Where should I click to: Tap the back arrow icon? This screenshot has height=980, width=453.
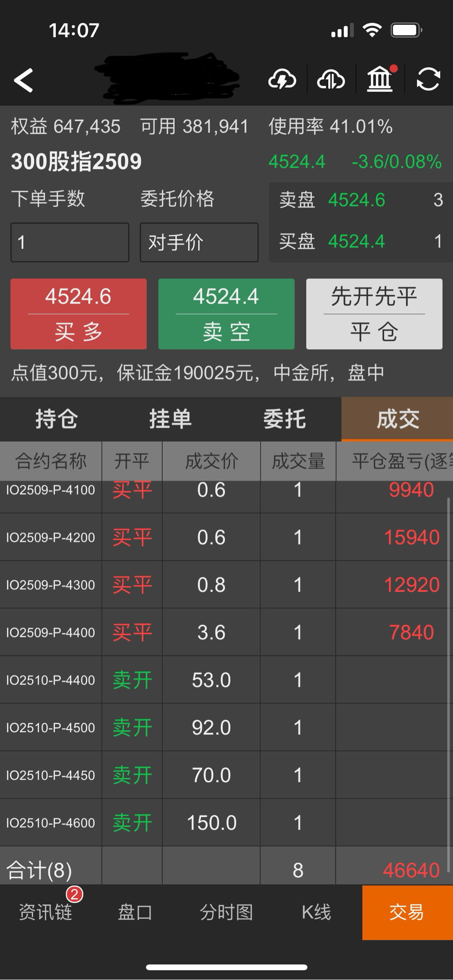[23, 80]
